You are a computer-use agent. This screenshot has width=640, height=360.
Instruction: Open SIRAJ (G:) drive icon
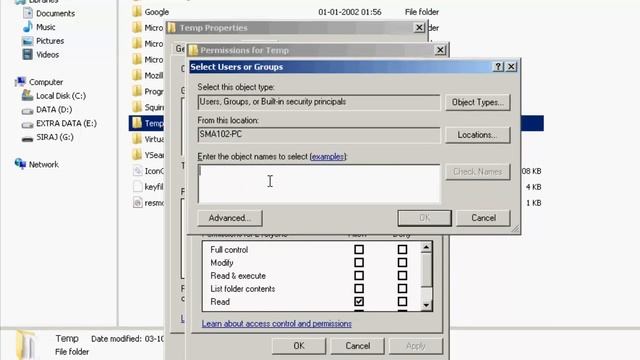click(27, 138)
